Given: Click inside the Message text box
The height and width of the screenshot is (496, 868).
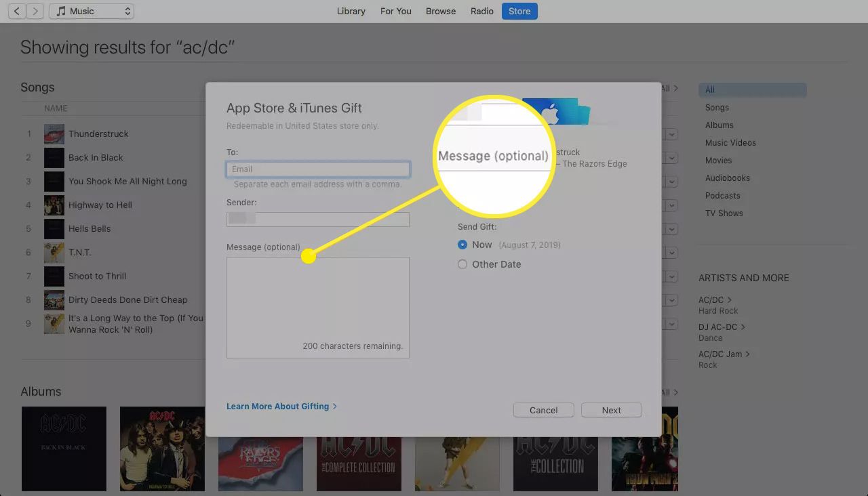Looking at the screenshot, I should [318, 307].
